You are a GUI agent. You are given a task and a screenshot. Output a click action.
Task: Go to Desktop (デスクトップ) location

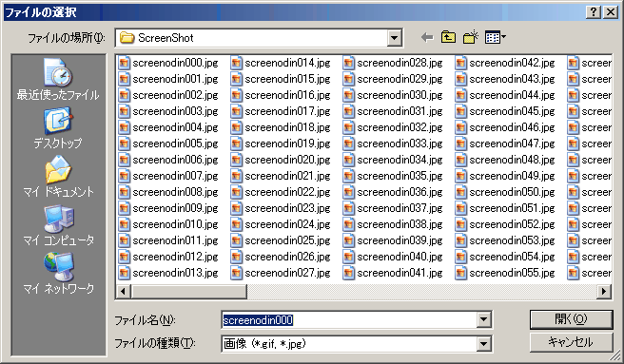click(x=58, y=128)
